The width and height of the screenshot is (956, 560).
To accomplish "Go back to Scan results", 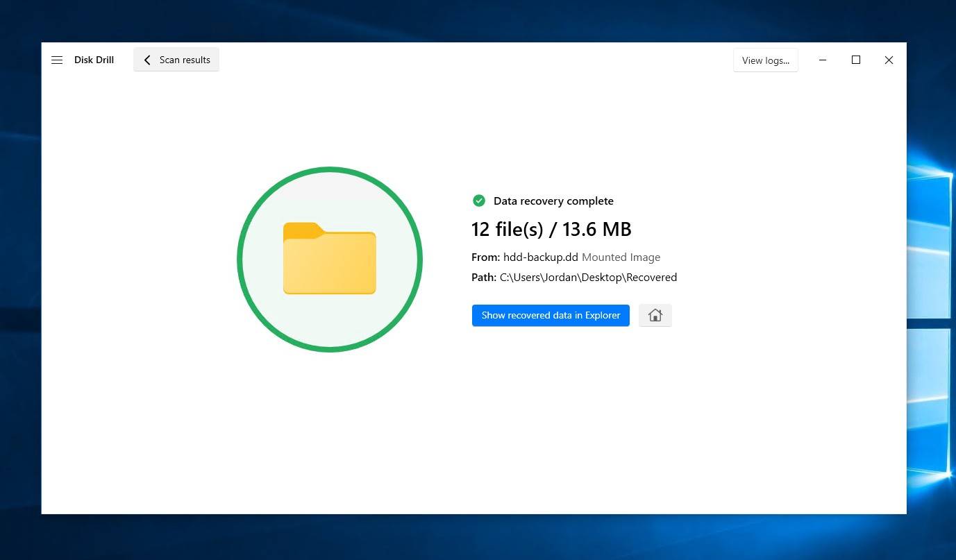I will 176,60.
